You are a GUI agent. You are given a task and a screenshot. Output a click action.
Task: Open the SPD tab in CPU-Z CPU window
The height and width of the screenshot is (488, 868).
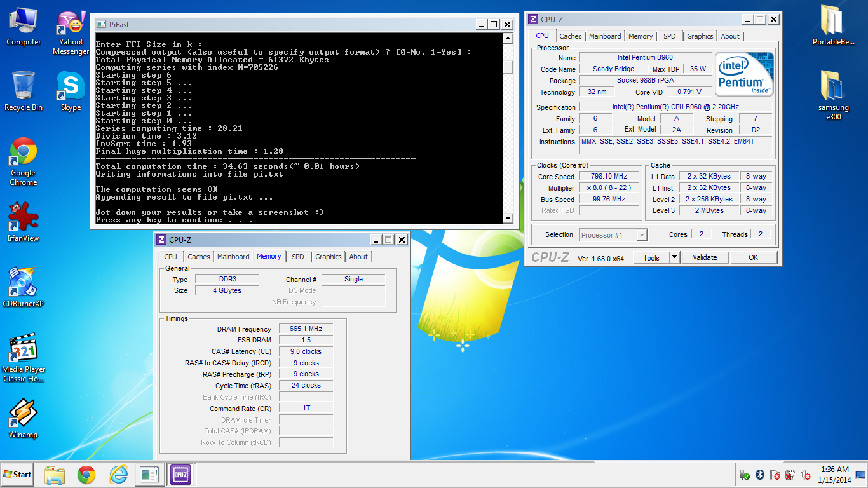click(670, 36)
